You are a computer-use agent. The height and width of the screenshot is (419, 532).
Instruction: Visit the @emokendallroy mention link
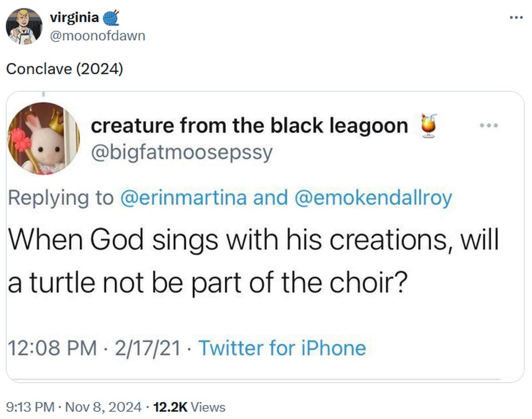(x=373, y=198)
